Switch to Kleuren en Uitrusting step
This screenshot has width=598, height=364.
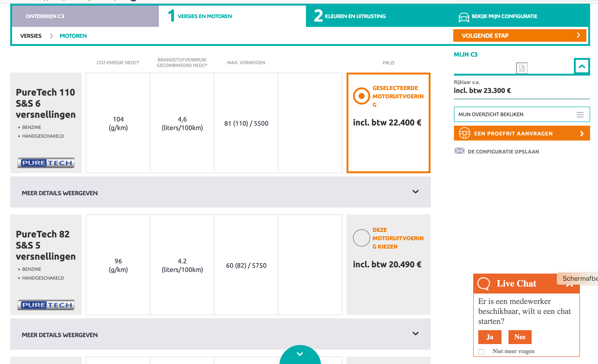(355, 16)
